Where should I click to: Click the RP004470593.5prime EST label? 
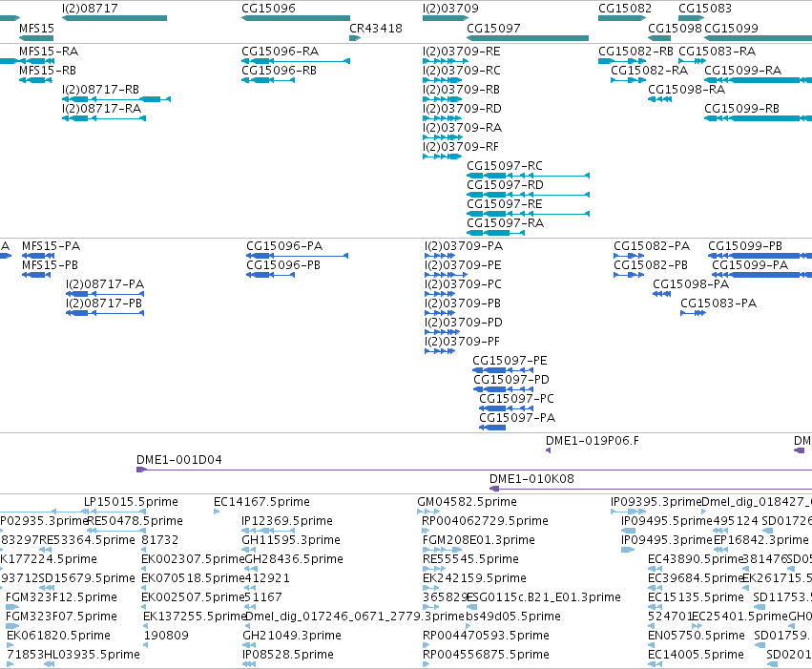click(x=486, y=636)
